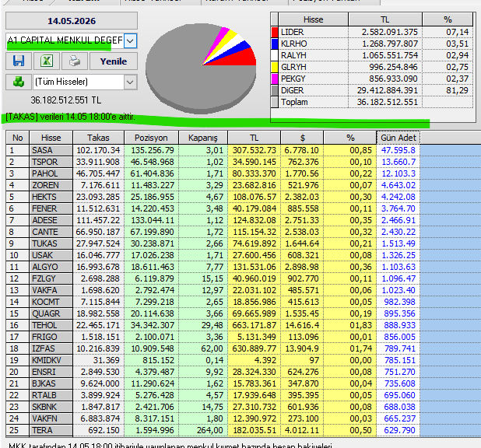
Task: Select the RTALB stock cell
Action: coord(51,395)
